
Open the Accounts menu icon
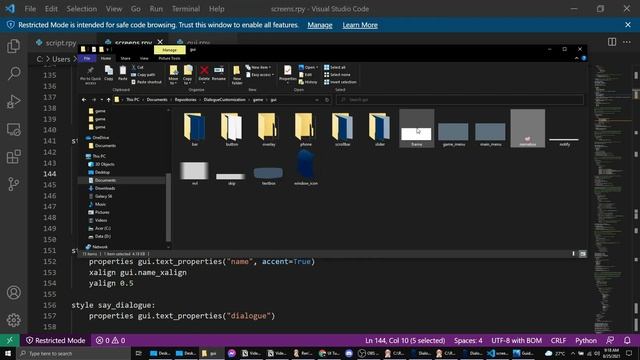[x=13, y=293]
